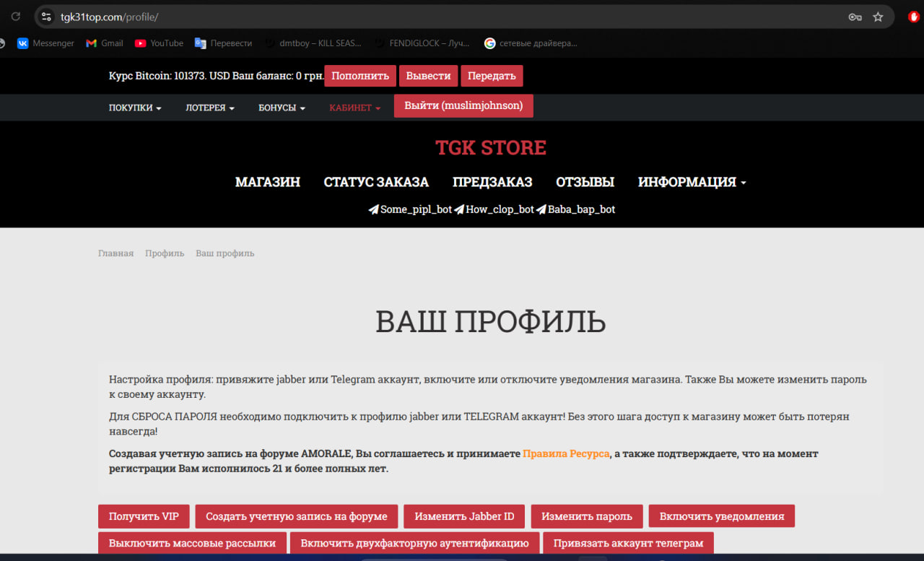Open the ОТЗЫВЫ page
Screen dimensions: 924x561
point(585,182)
